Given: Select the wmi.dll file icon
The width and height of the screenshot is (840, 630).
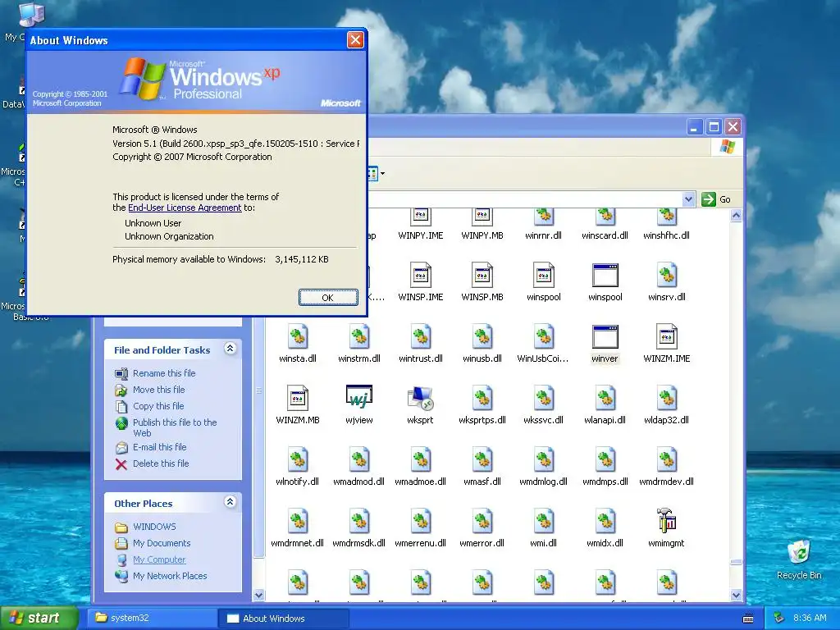Looking at the screenshot, I should pos(544,521).
